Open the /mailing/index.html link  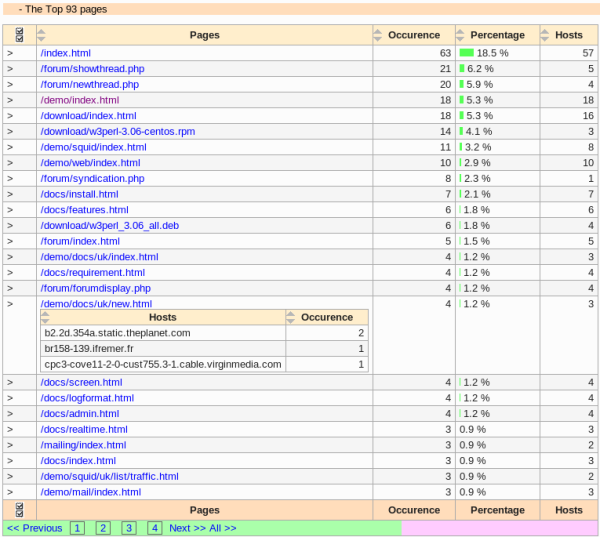click(x=83, y=445)
